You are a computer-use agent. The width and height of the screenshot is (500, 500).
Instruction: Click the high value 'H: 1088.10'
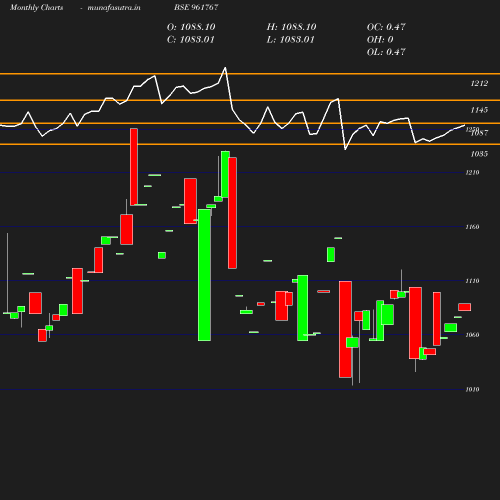(x=291, y=27)
